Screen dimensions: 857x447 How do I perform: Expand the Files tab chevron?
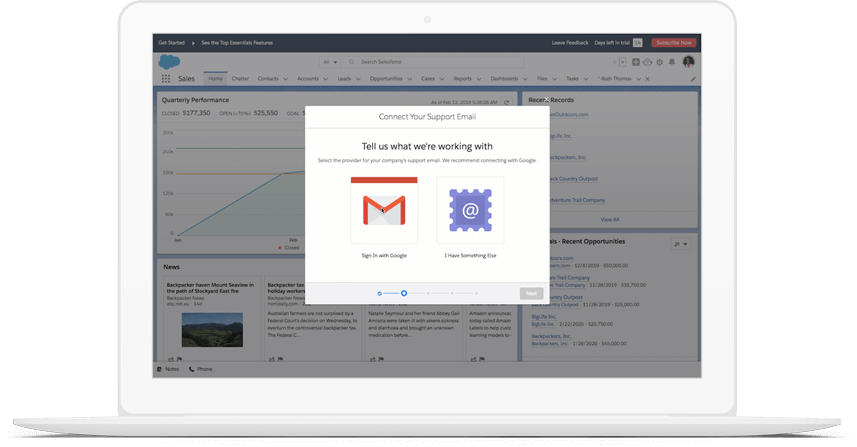(x=554, y=79)
